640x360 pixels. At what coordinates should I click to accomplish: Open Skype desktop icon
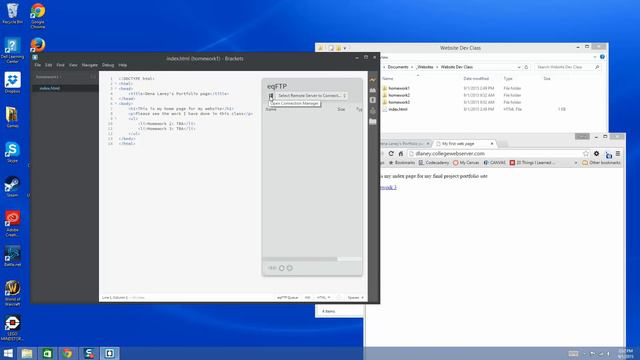pos(12,152)
